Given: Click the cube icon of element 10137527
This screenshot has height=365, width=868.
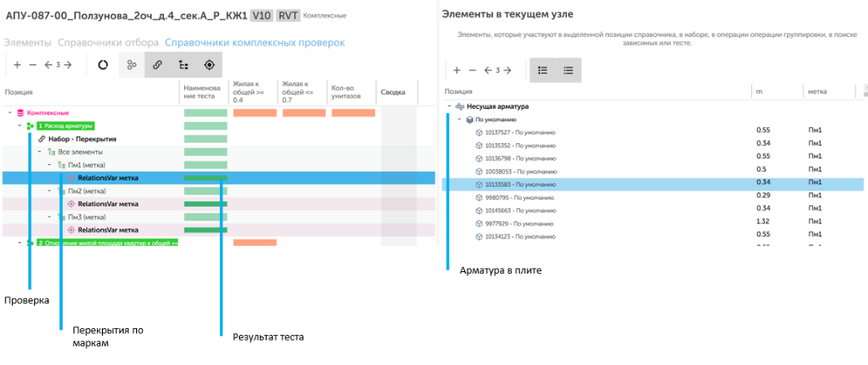Looking at the screenshot, I should (x=479, y=132).
